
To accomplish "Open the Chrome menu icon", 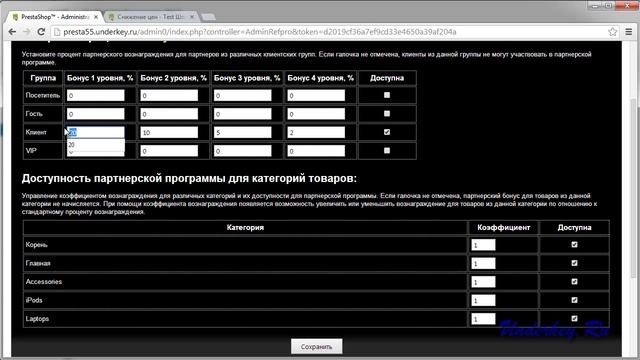I will (x=629, y=32).
